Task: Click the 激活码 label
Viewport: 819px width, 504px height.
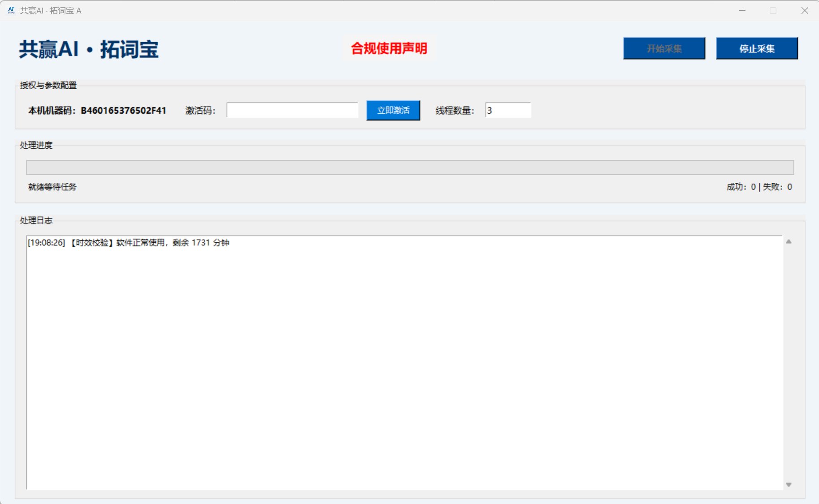Action: click(x=200, y=111)
